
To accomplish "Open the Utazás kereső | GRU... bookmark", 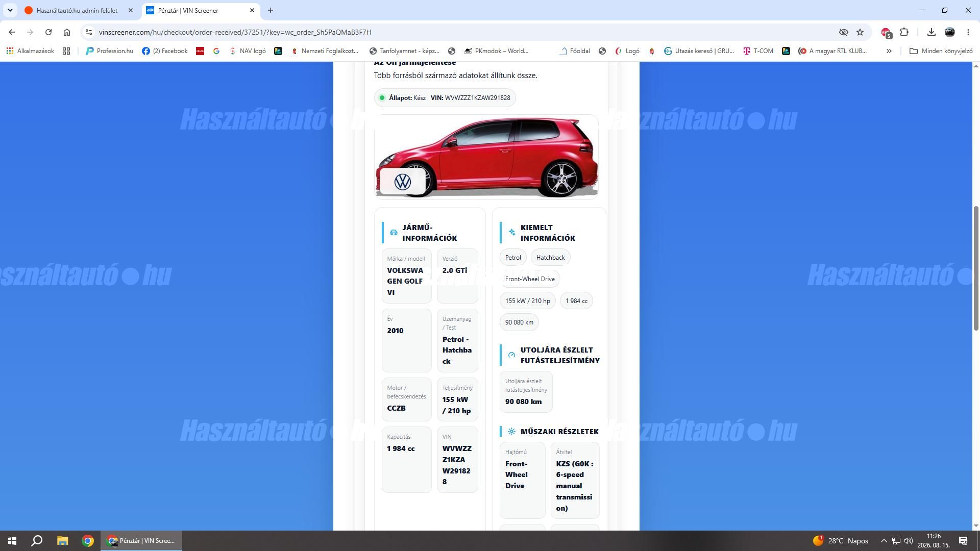I will (x=699, y=51).
